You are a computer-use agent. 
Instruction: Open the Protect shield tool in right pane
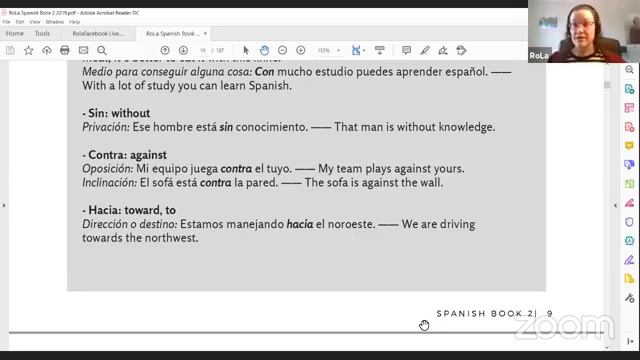coord(629,222)
